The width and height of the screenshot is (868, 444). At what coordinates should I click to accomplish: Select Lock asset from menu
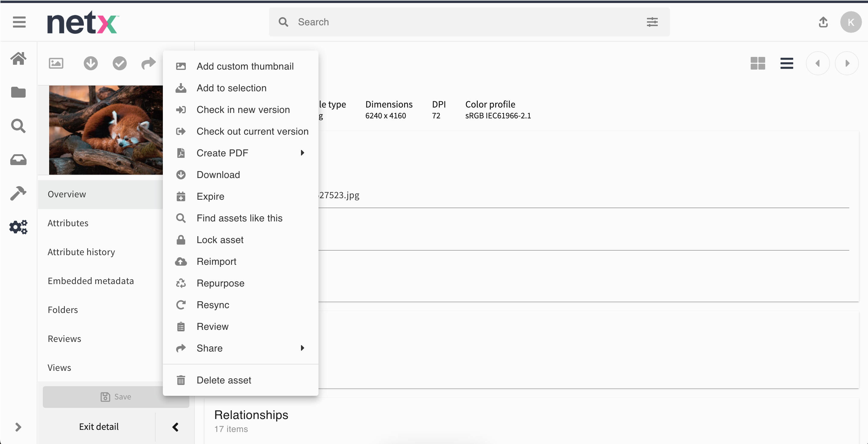click(220, 240)
